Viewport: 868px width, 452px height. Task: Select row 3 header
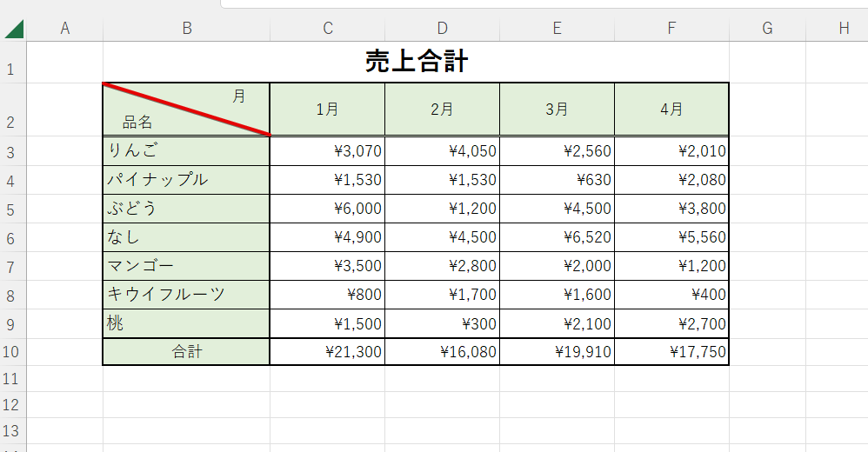[x=13, y=151]
